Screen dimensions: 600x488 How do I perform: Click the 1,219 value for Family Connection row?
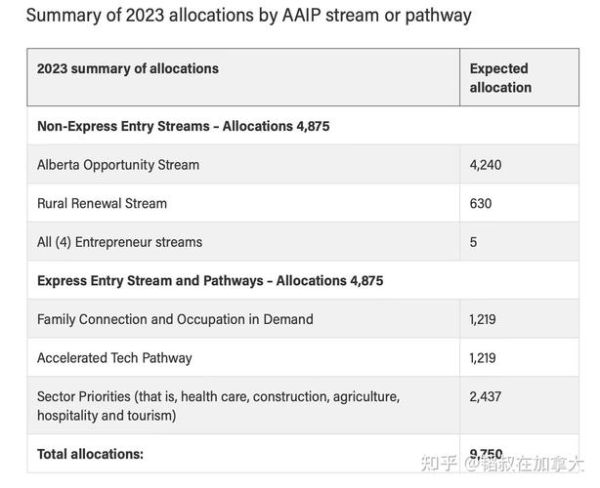click(485, 319)
